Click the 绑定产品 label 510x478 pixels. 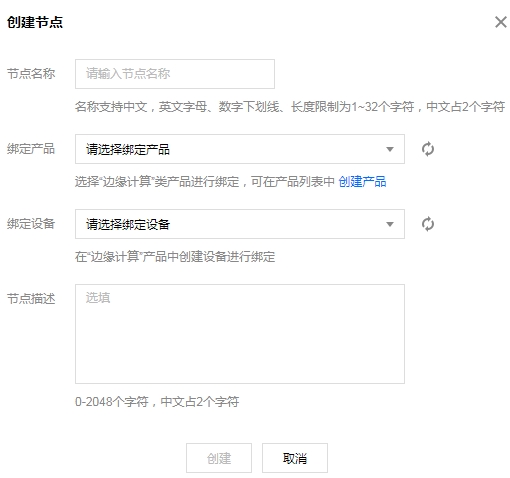click(31, 149)
